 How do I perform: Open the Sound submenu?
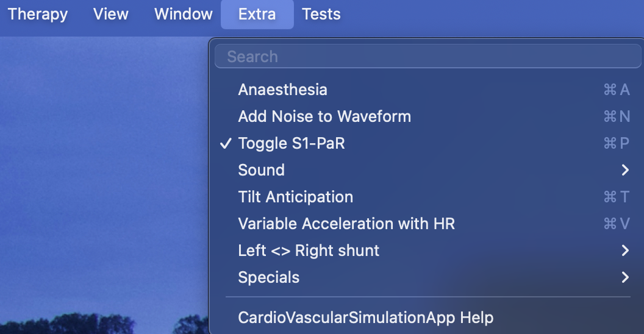pyautogui.click(x=262, y=170)
